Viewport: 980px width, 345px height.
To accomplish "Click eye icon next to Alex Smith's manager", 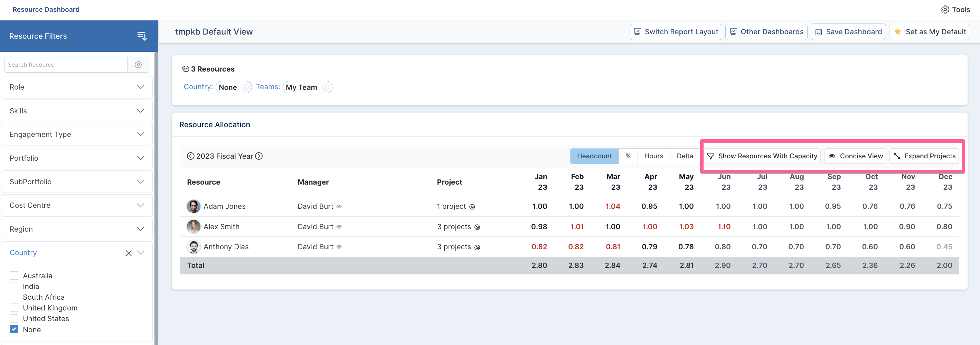I will tap(339, 227).
